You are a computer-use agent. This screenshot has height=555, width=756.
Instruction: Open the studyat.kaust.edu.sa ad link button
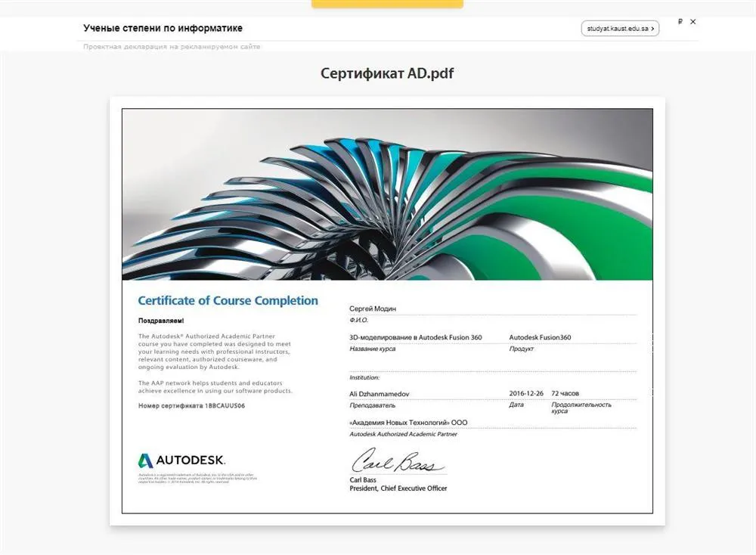[620, 29]
